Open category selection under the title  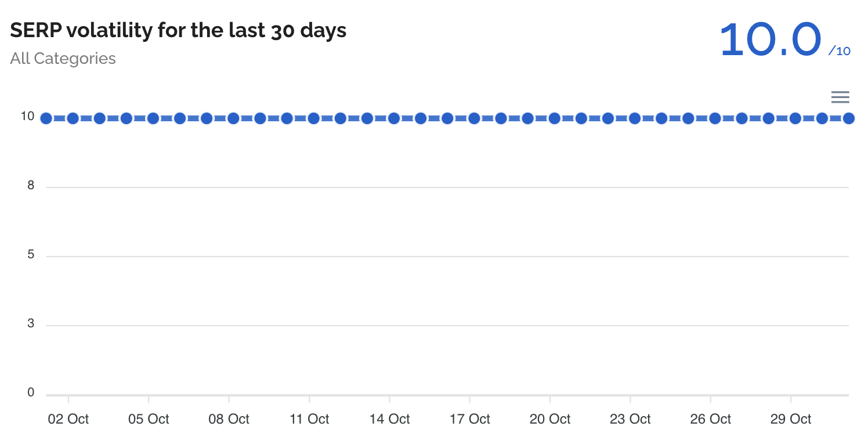pos(62,58)
